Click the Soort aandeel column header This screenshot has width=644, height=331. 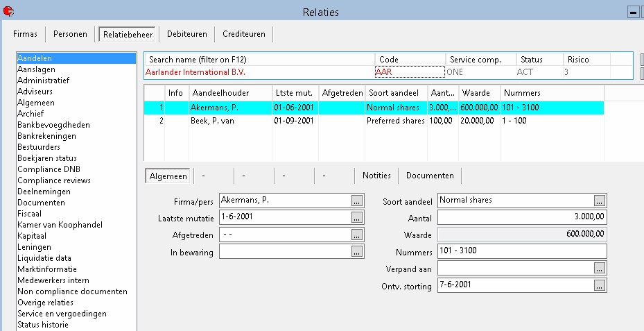pos(396,93)
